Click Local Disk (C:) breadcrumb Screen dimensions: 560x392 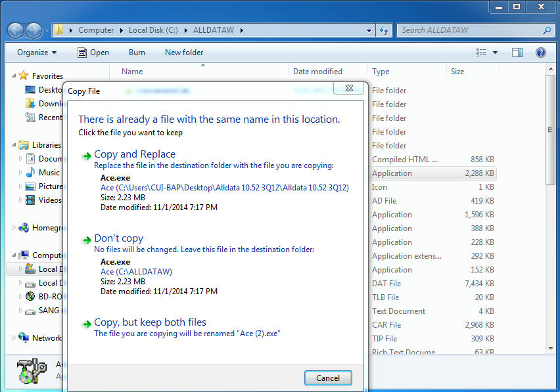[153, 30]
